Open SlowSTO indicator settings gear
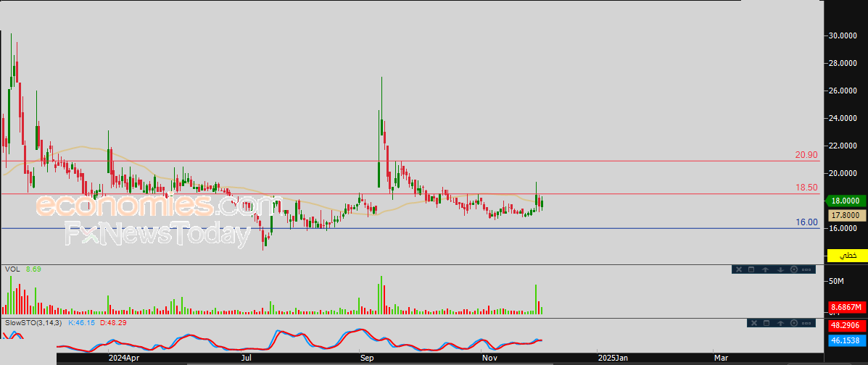 point(793,323)
